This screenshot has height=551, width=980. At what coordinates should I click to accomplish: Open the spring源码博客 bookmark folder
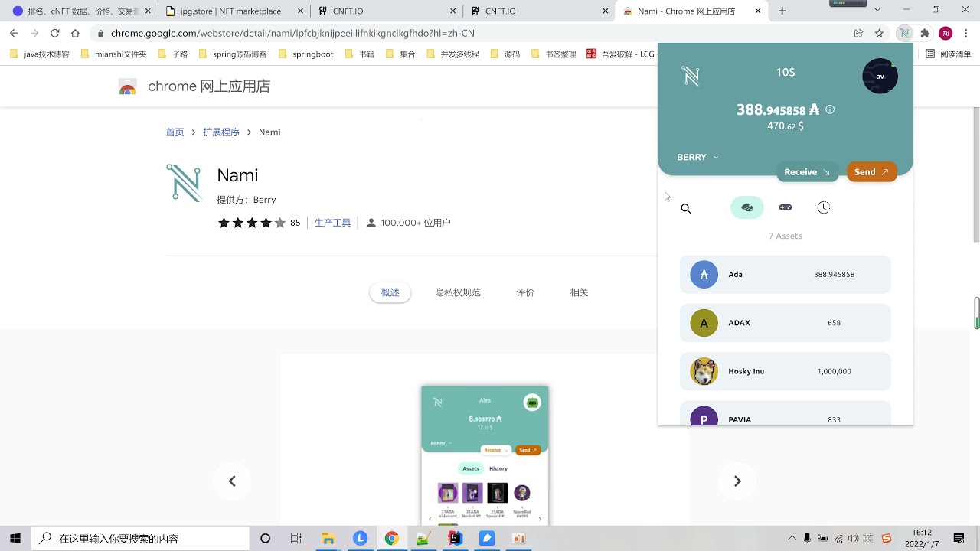[x=233, y=54]
